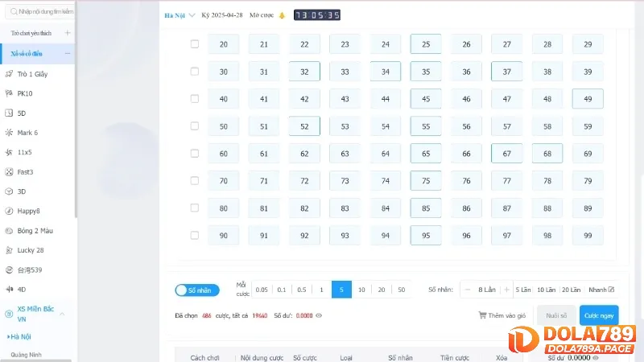The width and height of the screenshot is (644, 362).
Task: Add a favorite game with the plus icon
Action: pos(68,33)
